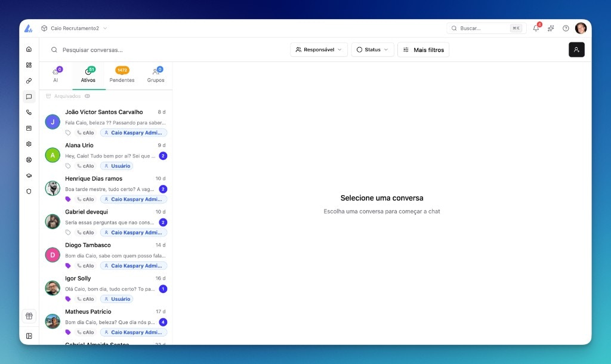Image resolution: width=611 pixels, height=364 pixels.
Task: Open the notifications bell with red badge
Action: coord(536,28)
